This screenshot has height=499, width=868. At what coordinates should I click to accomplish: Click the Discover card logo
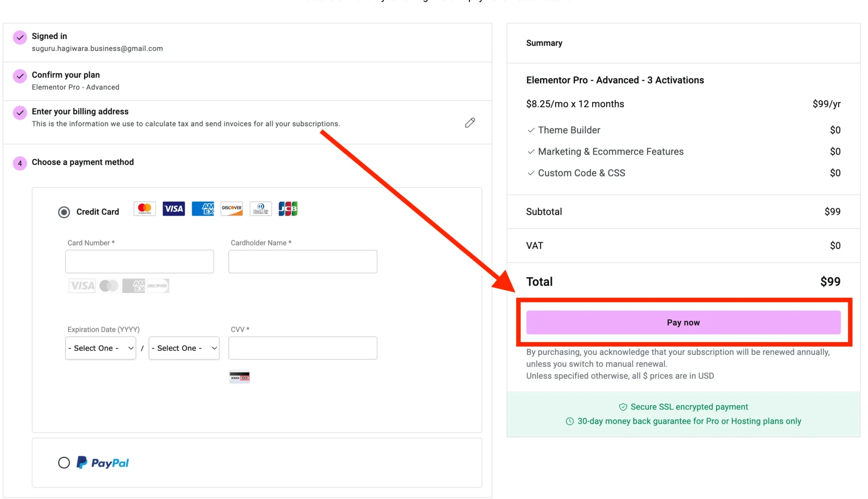click(x=232, y=209)
